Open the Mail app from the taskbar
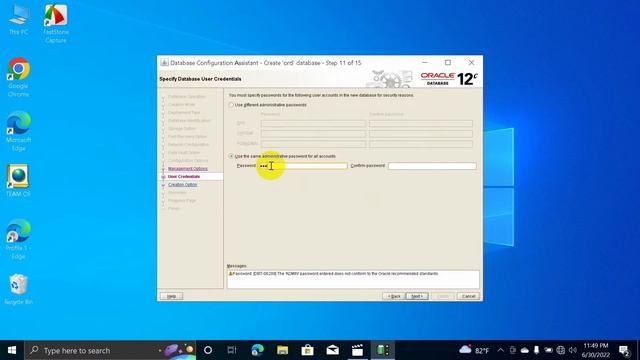This screenshot has height=360, width=640. 332,350
